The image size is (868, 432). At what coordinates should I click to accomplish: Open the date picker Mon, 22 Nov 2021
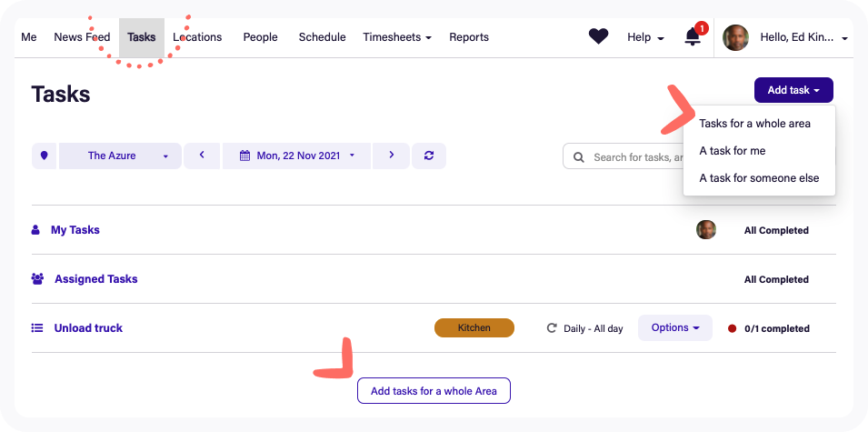pos(297,156)
